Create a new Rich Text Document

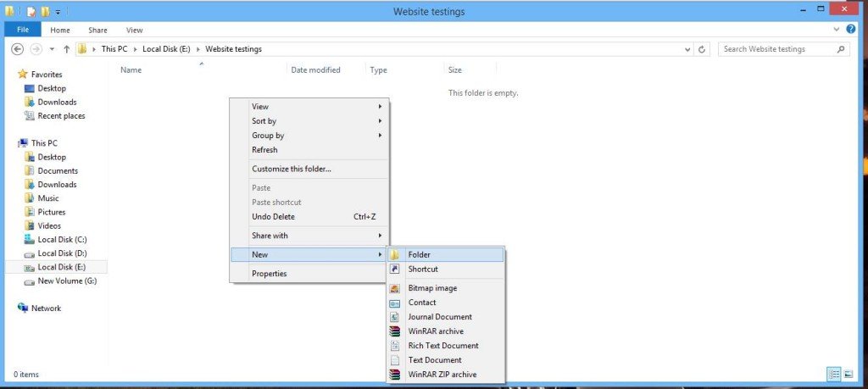pyautogui.click(x=446, y=345)
